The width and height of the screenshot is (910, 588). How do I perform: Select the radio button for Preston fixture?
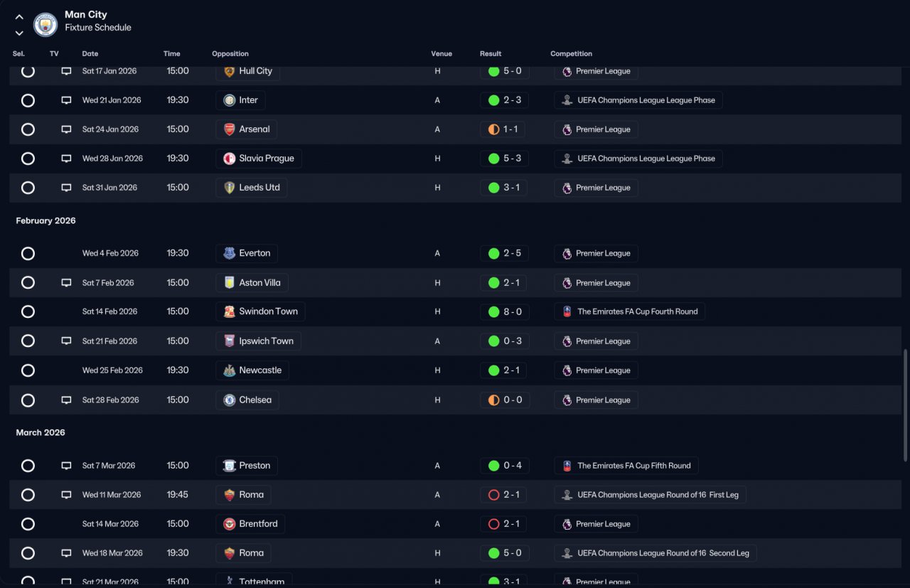(28, 466)
